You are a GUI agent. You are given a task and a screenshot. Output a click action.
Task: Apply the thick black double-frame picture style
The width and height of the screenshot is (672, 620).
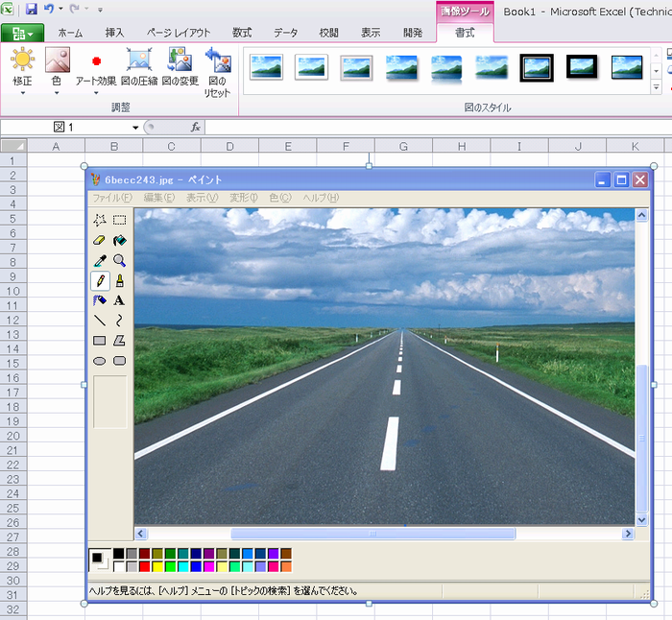537,67
